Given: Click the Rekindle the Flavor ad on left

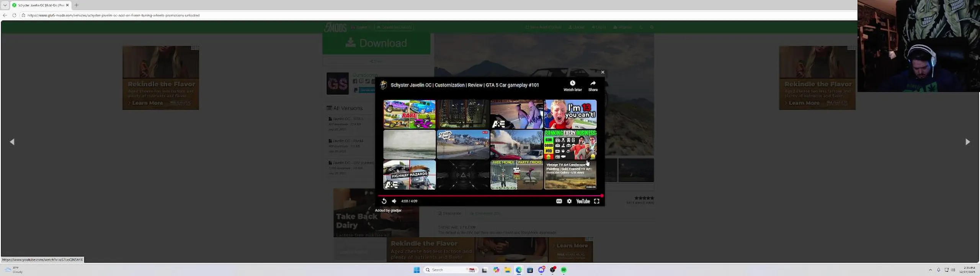Looking at the screenshot, I should click(x=161, y=78).
